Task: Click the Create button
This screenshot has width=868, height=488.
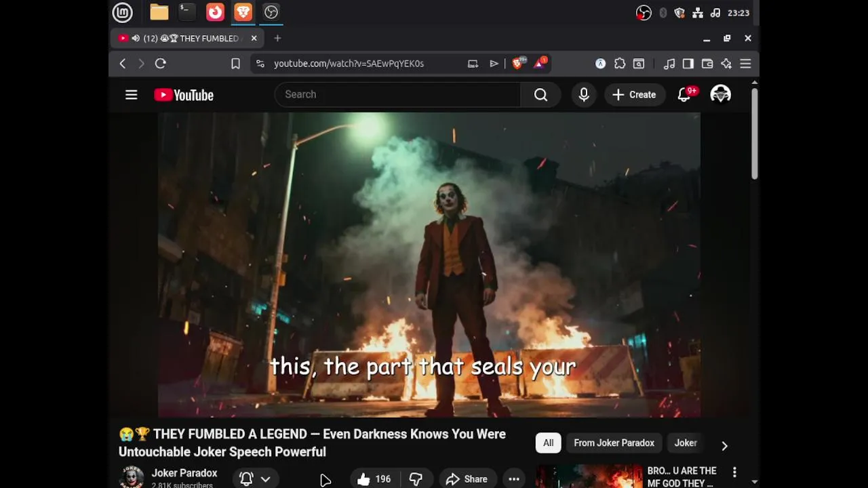Action: pyautogui.click(x=634, y=95)
